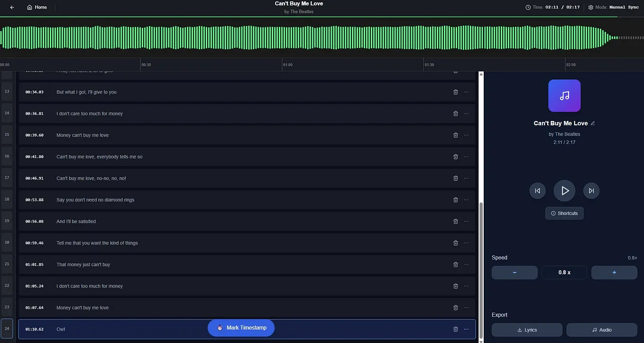This screenshot has width=644, height=343.
Task: Click the back arrow in the top header
Action: coord(12,7)
